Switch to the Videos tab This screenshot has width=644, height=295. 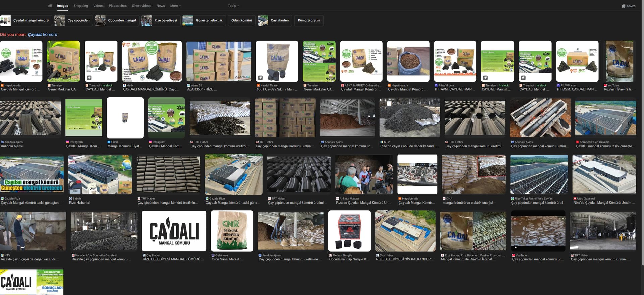[98, 6]
